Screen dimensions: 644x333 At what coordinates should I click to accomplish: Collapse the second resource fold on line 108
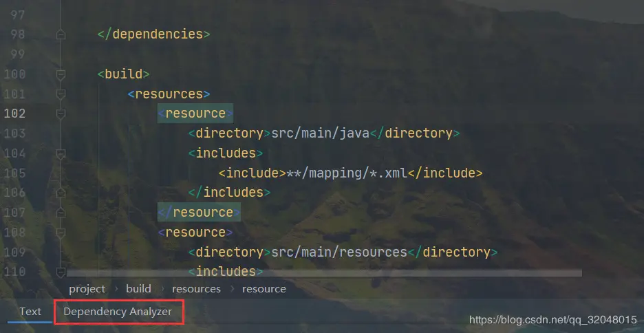(x=61, y=233)
